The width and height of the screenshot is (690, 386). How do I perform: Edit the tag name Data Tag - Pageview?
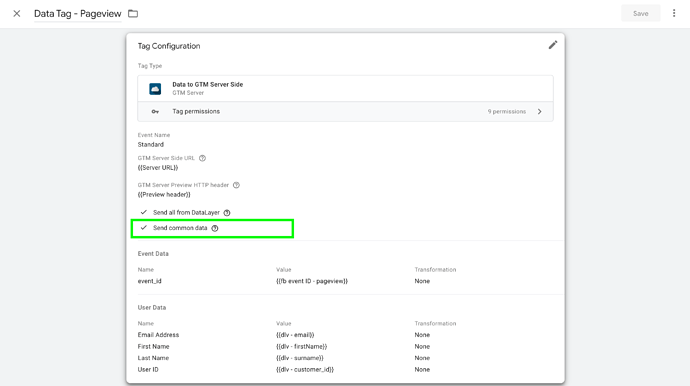(77, 14)
